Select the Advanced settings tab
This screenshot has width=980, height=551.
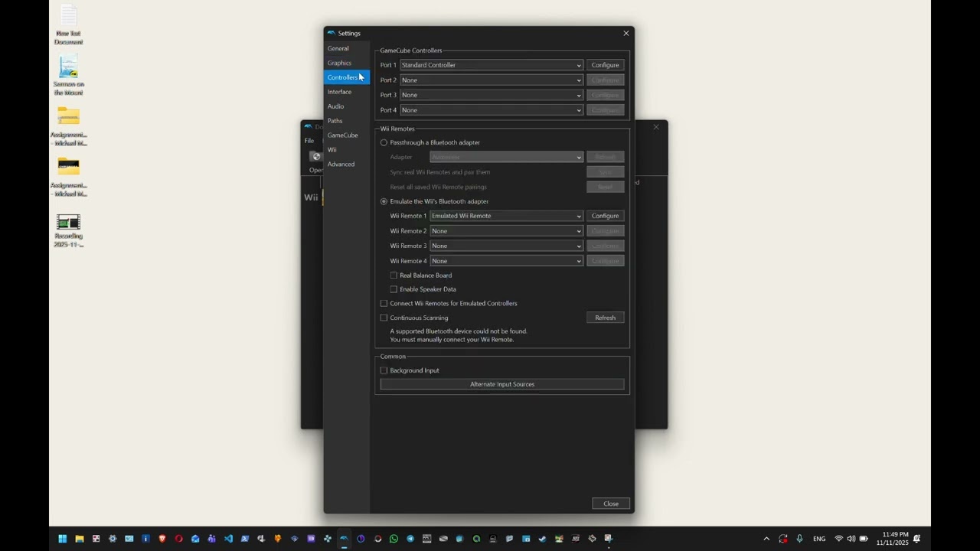point(347,165)
